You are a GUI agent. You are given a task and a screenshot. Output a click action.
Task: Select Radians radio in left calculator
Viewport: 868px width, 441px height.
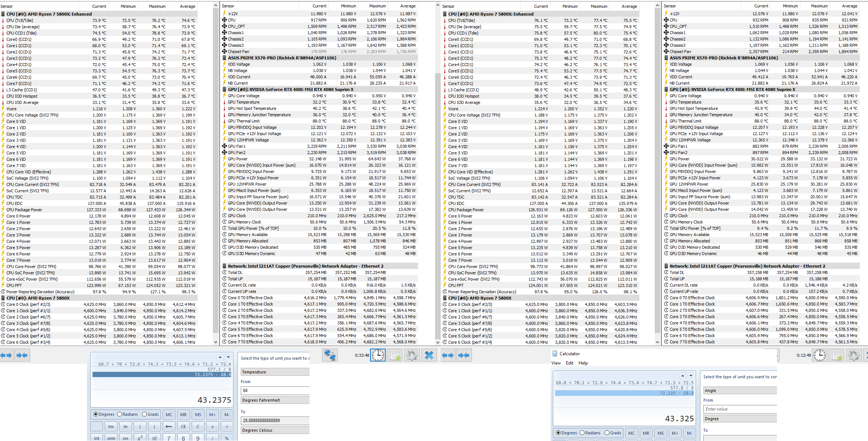tap(119, 414)
